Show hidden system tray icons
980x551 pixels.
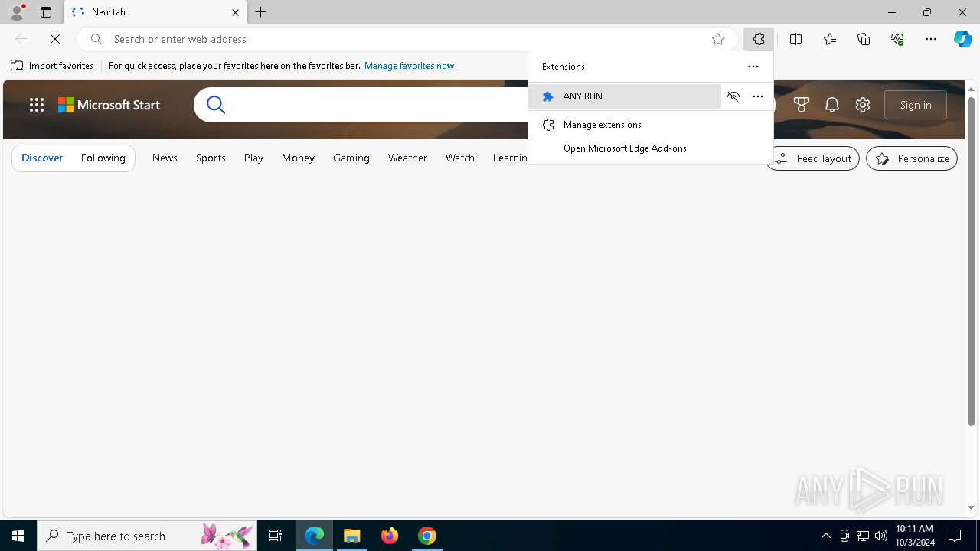point(825,536)
